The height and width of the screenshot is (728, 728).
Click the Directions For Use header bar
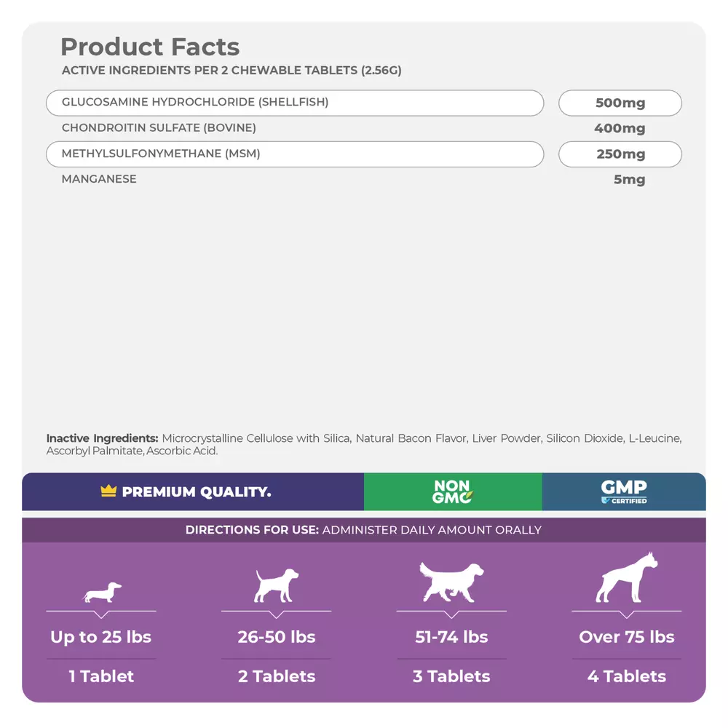click(363, 530)
